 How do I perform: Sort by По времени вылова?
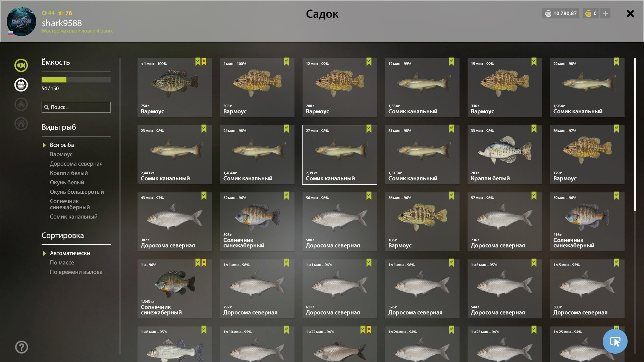click(x=76, y=272)
